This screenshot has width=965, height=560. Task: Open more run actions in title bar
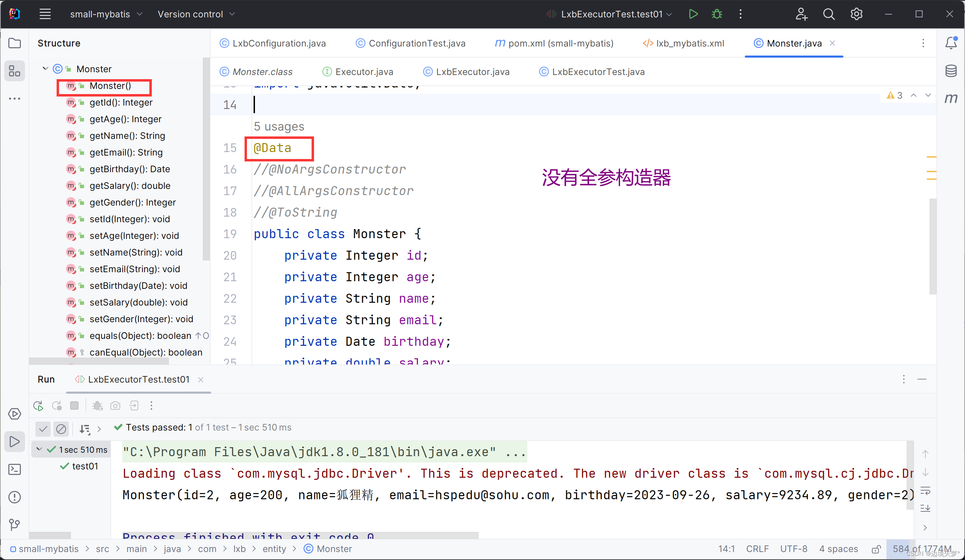740,14
